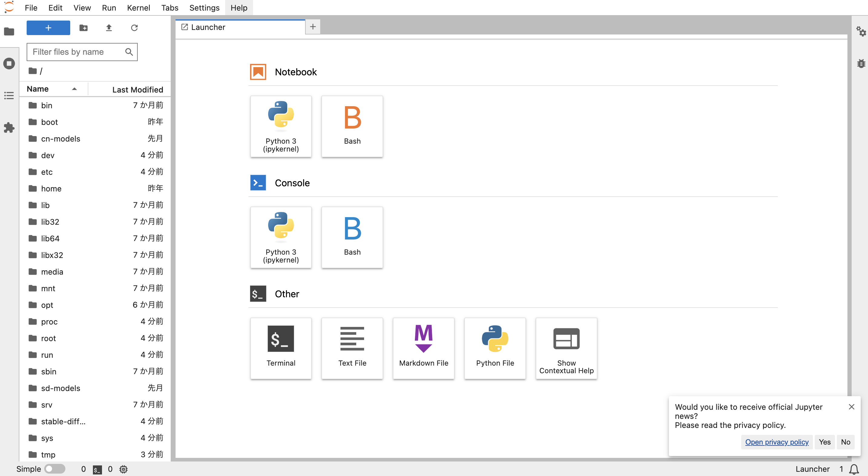Select the dev folder
Image resolution: width=868 pixels, height=476 pixels.
point(95,155)
